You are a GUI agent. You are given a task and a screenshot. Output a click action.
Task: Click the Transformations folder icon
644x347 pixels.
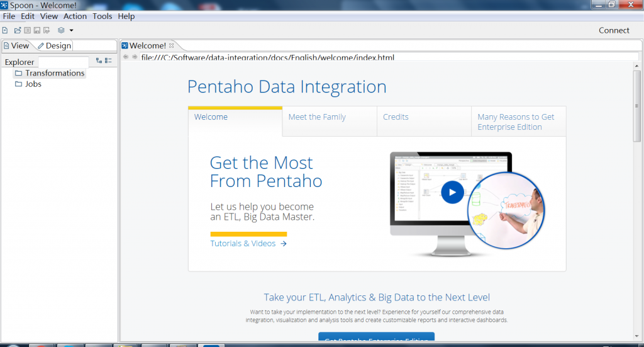(18, 73)
